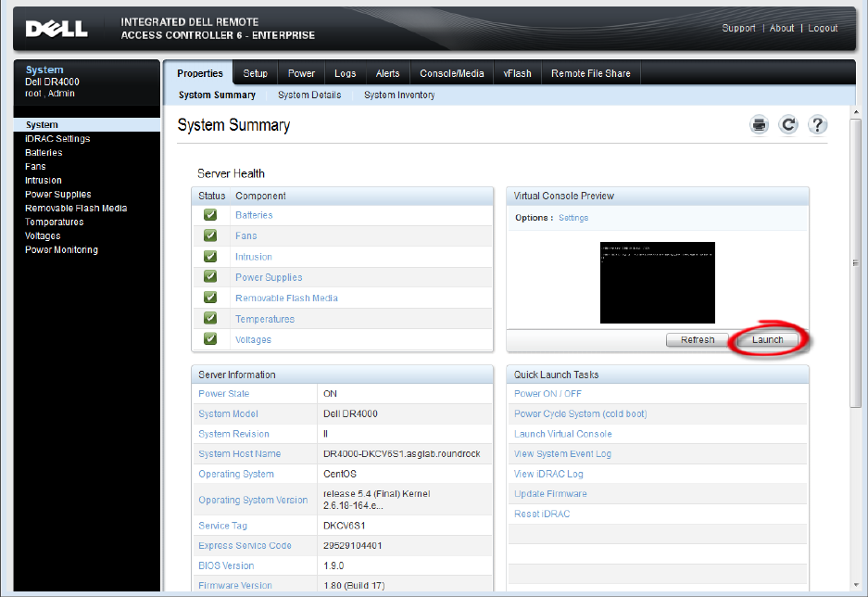Click the refresh page icon
Viewport: 868px width, 597px height.
pyautogui.click(x=788, y=124)
